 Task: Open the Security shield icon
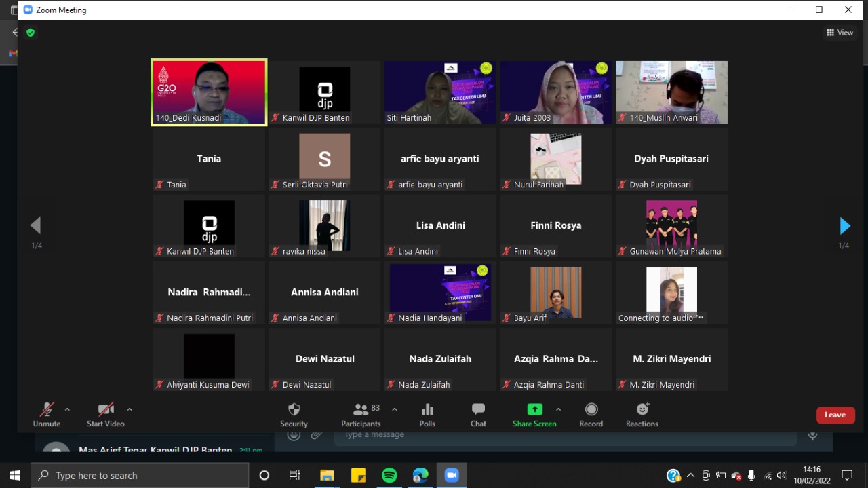(294, 409)
